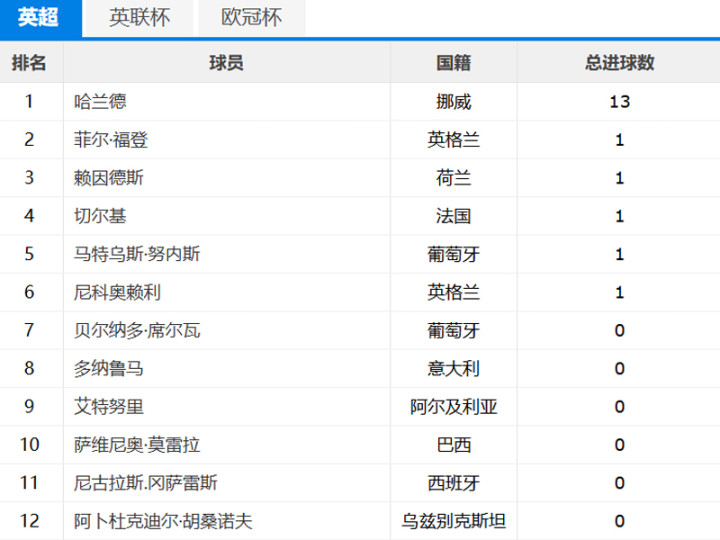Screen dimensions: 720x540
Task: Click 英格兰 in 菲尔·福登's row
Action: [x=454, y=140]
